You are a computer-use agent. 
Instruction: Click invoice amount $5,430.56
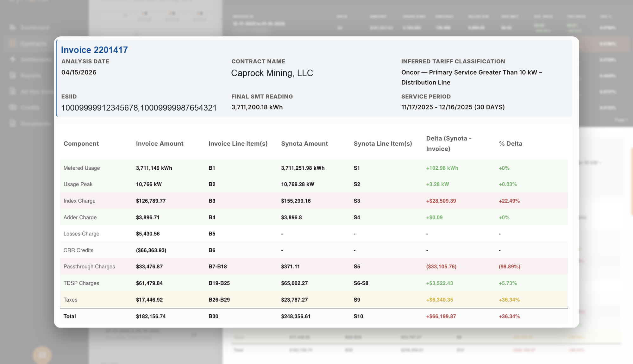coord(148,234)
